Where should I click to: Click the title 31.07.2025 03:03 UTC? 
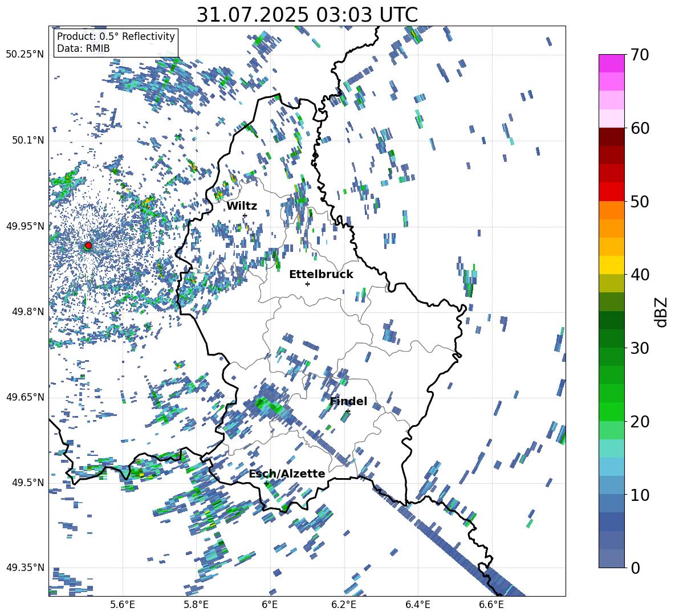(x=307, y=15)
